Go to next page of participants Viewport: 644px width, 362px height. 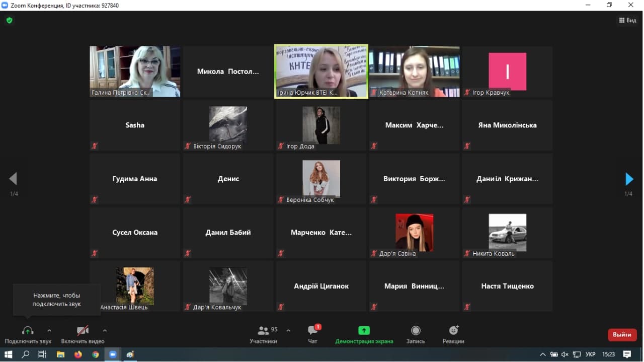click(629, 179)
